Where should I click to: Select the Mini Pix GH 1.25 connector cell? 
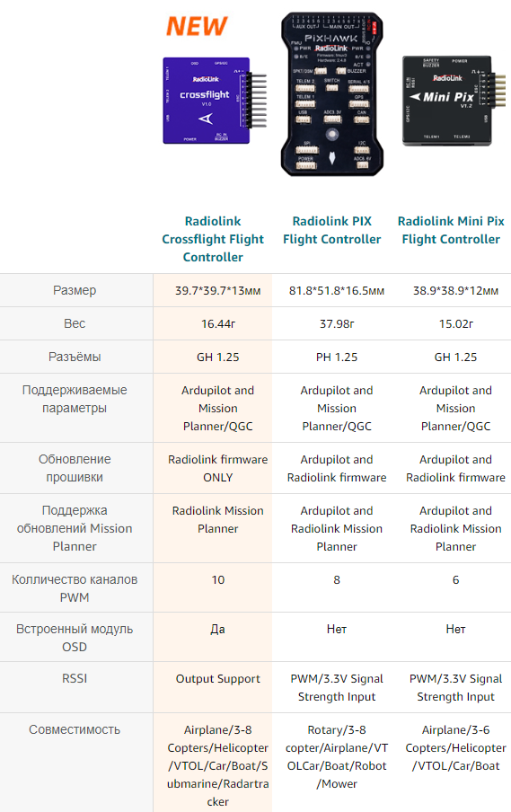pyautogui.click(x=455, y=357)
